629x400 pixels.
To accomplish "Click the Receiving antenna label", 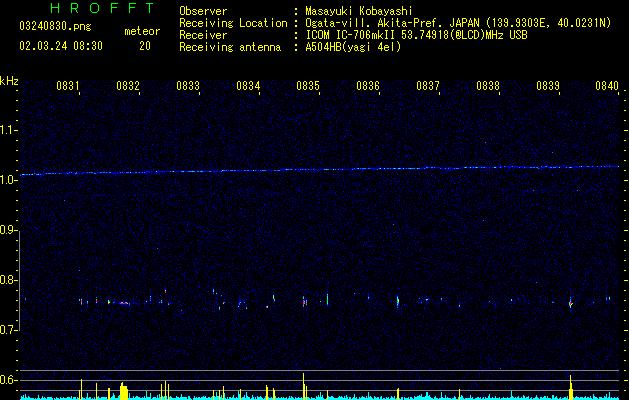I will coord(230,47).
